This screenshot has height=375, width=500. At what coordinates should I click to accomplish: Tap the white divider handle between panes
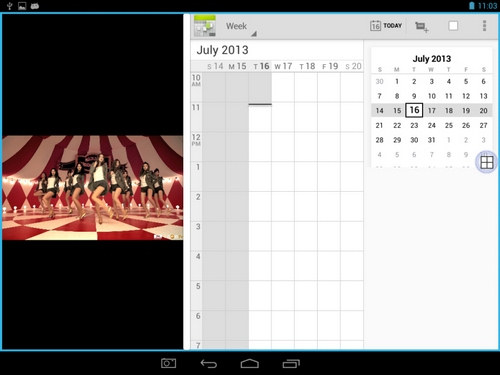coord(187,182)
